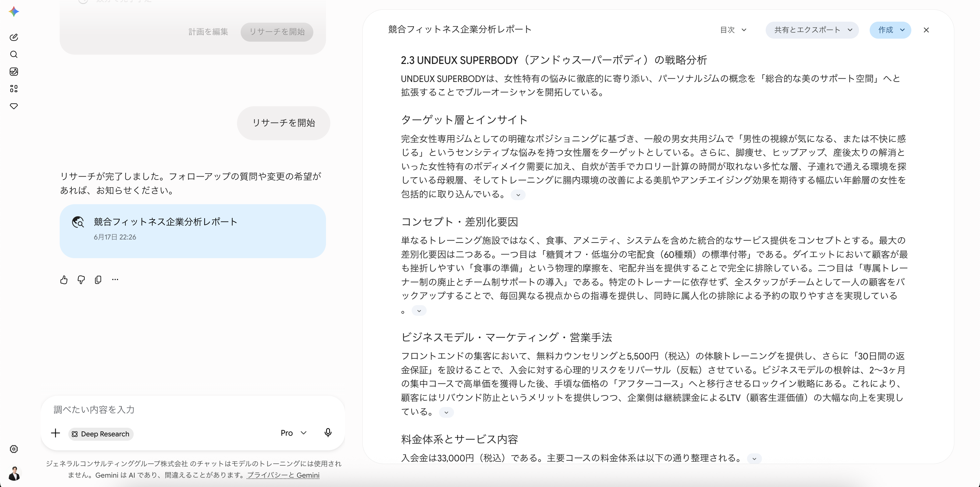The height and width of the screenshot is (487, 980).
Task: Open the sidebar image-square icon
Action: click(x=14, y=72)
